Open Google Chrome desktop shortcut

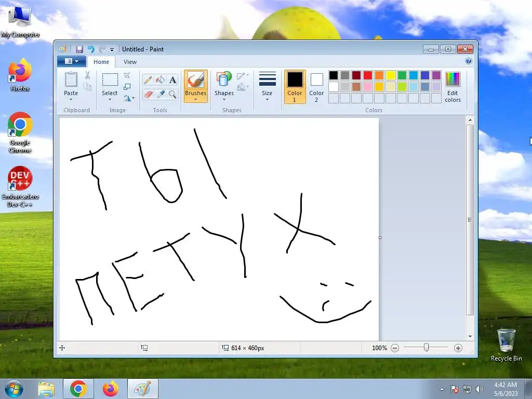(20, 132)
